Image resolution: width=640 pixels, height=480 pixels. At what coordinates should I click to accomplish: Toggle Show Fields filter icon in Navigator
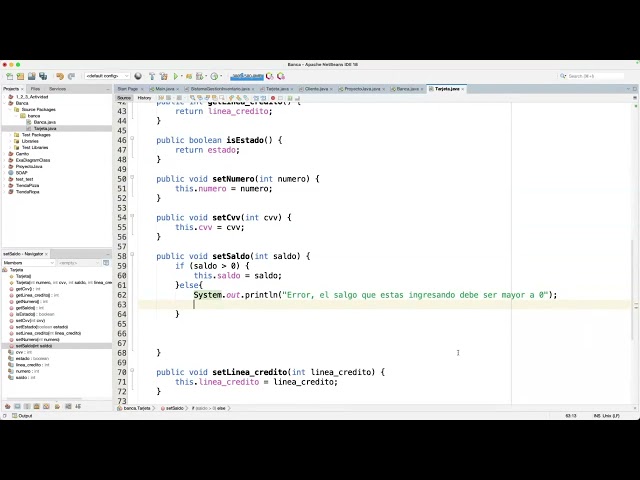(x=17, y=406)
